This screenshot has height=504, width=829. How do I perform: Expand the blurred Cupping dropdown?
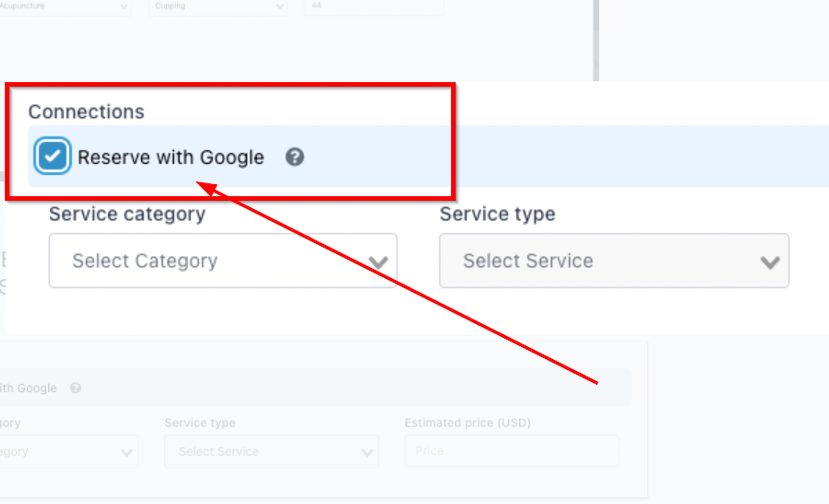tap(218, 6)
